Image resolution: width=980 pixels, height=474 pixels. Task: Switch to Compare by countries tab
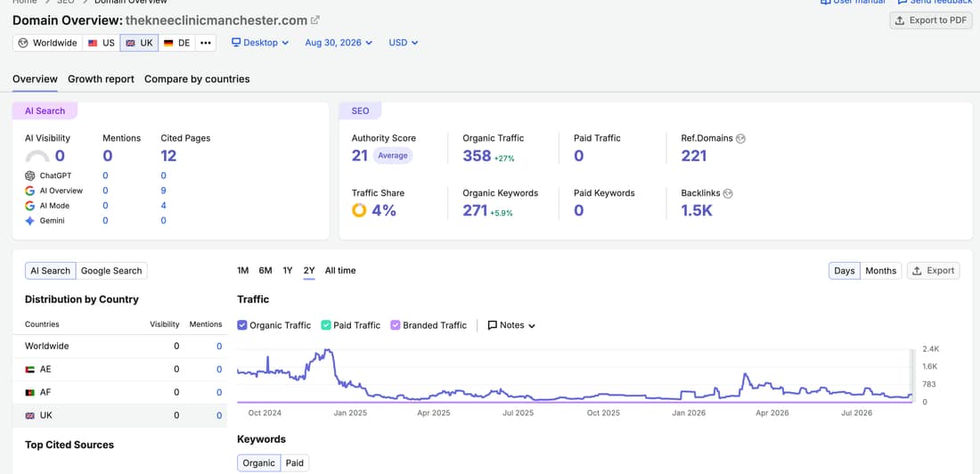tap(197, 79)
